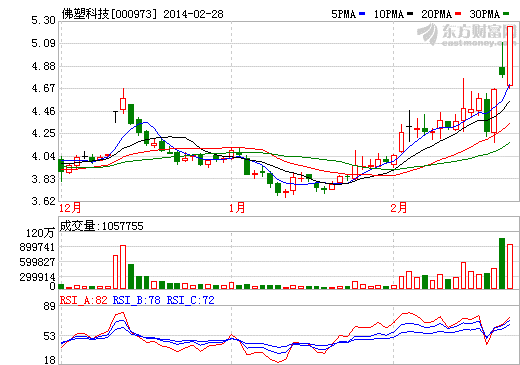Screen dimensions: 520x365
Task: Click the 899741 volume axis label
Action: click(x=37, y=247)
